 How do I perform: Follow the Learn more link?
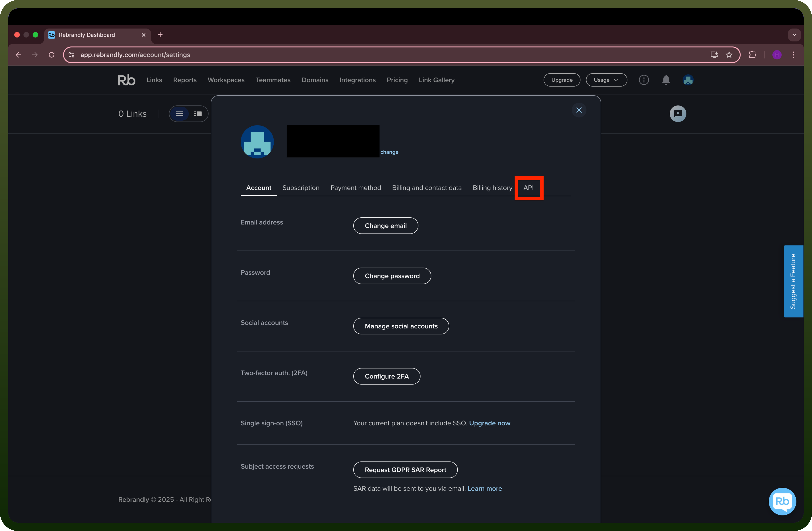(x=485, y=488)
